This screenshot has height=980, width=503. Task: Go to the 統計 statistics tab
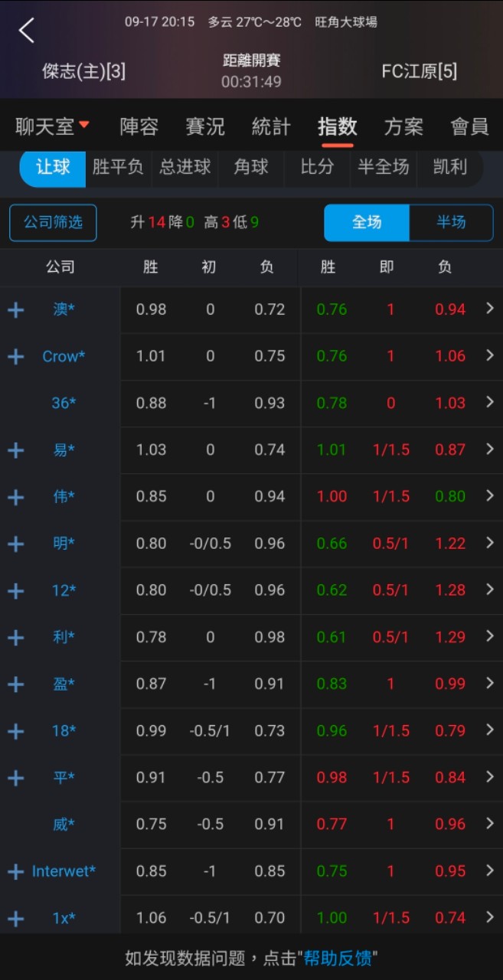click(x=271, y=126)
